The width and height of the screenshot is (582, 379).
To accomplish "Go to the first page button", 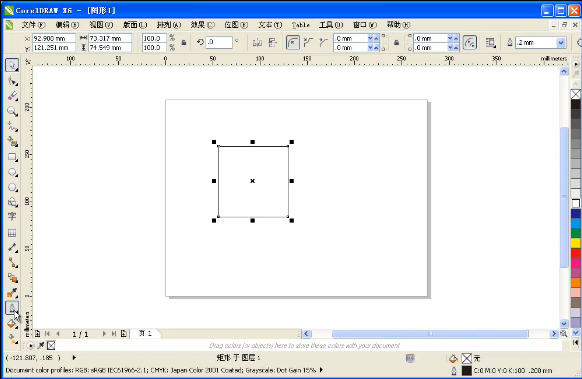I will point(47,334).
